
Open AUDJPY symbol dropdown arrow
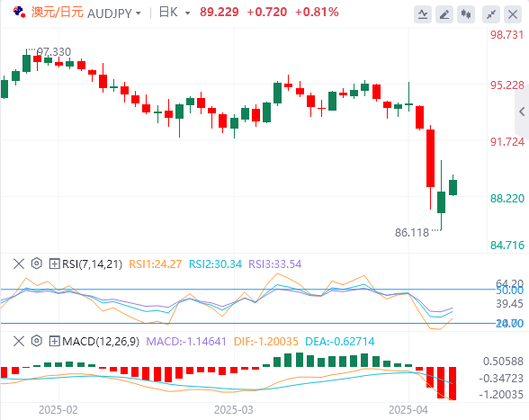(138, 13)
